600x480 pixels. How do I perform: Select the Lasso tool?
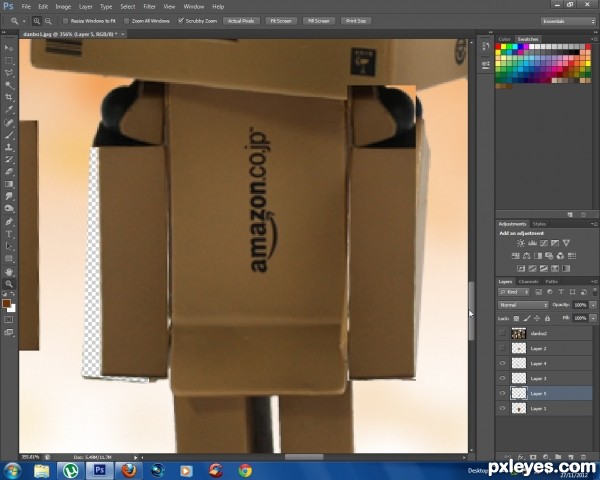pos(9,73)
